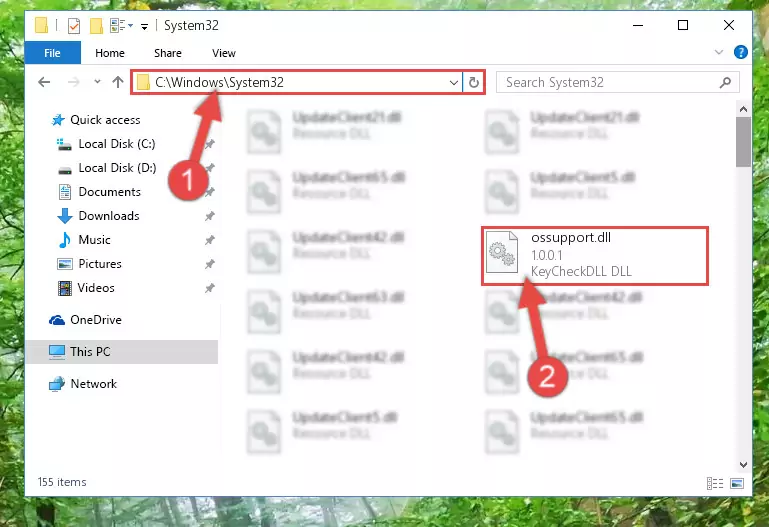Switch to the View ribbon tab
The image size is (769, 527).
(x=224, y=53)
